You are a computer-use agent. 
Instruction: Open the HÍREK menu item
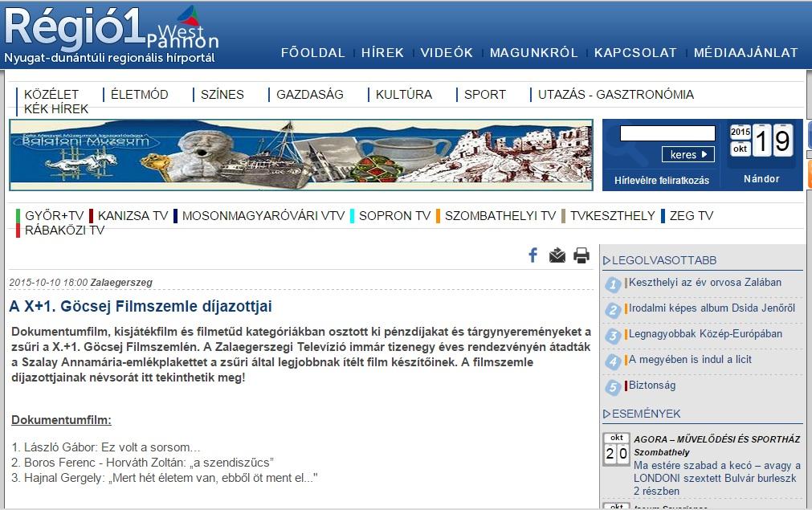(x=382, y=53)
